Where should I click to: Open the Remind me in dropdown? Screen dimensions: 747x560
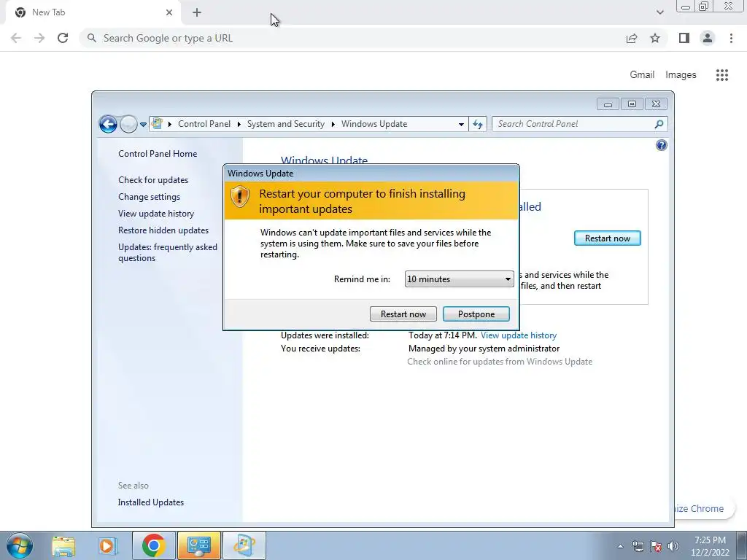pyautogui.click(x=460, y=279)
